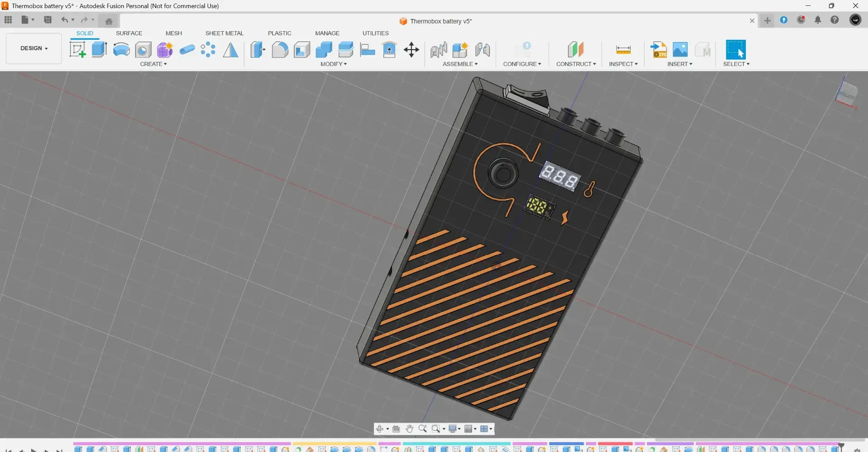Expand the SELECT menu
The height and width of the screenshot is (452, 868).
736,64
